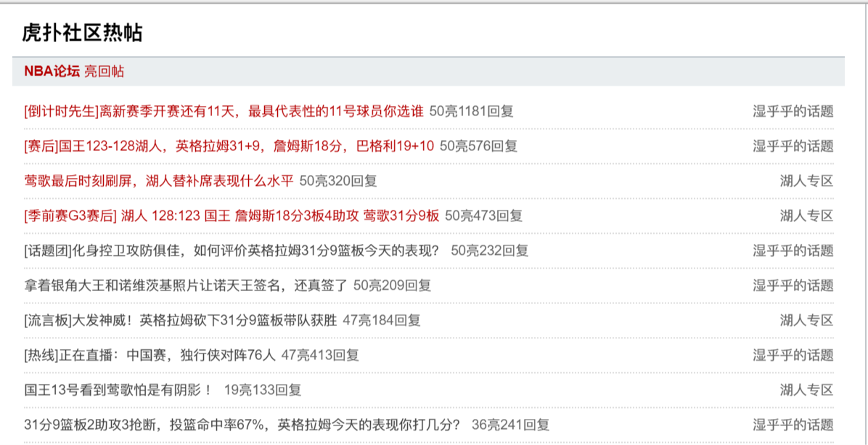This screenshot has height=445, width=868.
Task: Click the 36亮241回复 count
Action: [510, 425]
